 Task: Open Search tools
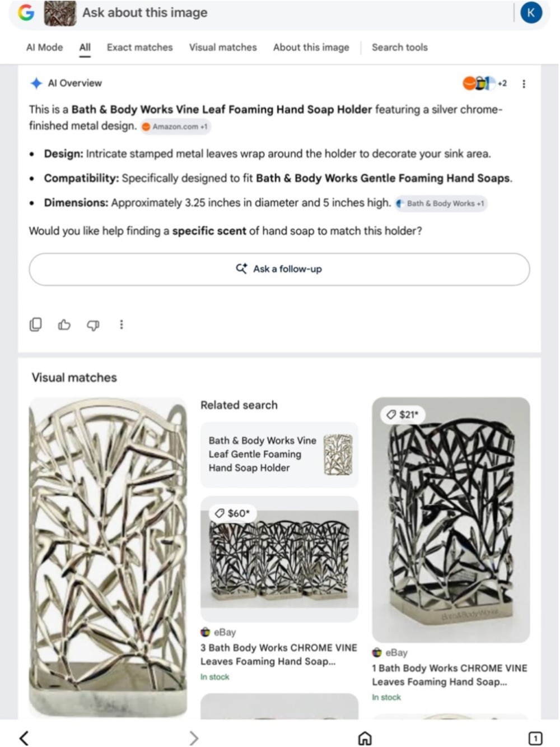point(400,48)
